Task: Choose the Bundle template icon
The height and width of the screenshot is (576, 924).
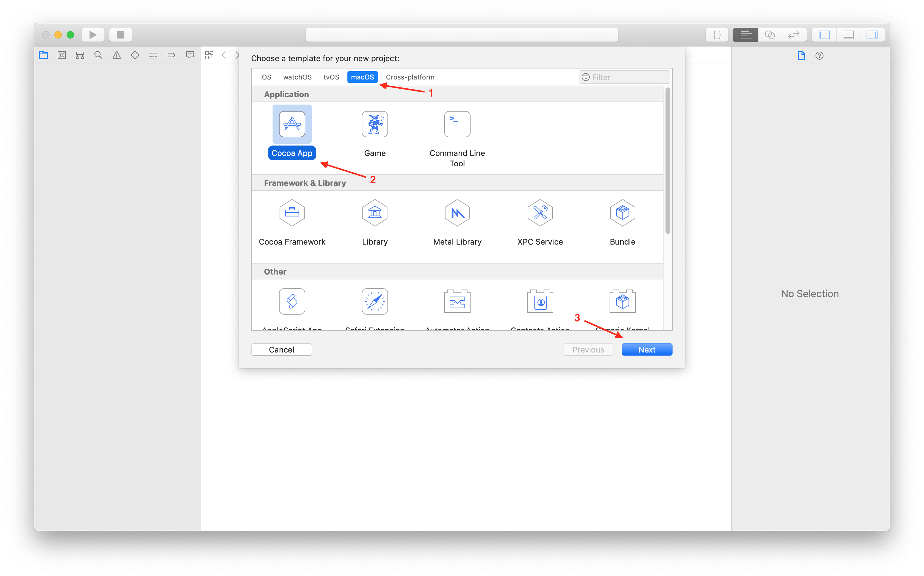Action: point(622,213)
